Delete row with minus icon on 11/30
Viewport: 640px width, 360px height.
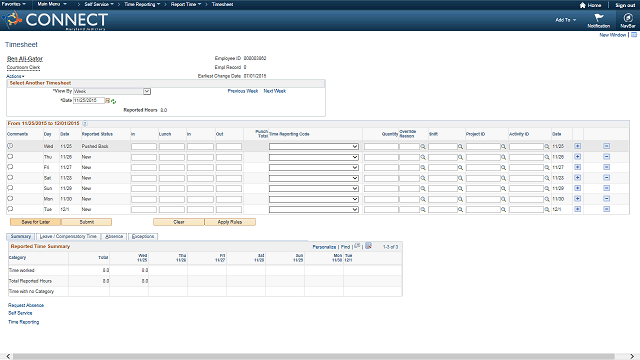tap(607, 198)
